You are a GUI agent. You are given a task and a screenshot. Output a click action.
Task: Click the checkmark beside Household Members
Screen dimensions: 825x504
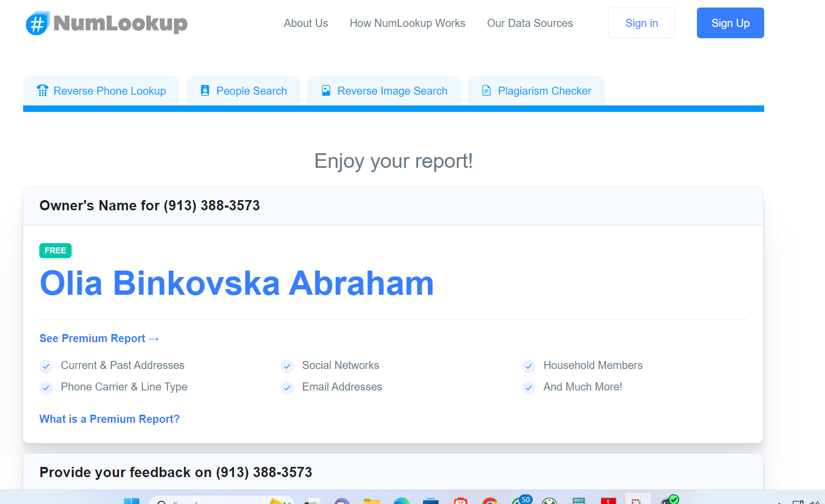pyautogui.click(x=529, y=366)
